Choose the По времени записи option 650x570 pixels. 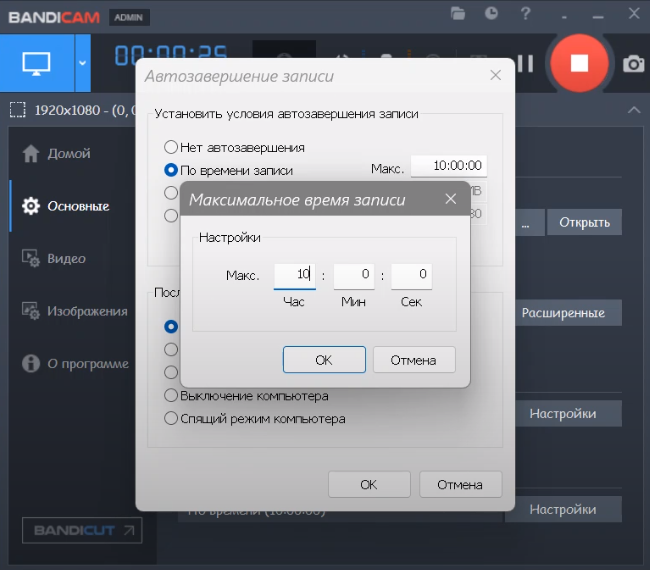171,170
